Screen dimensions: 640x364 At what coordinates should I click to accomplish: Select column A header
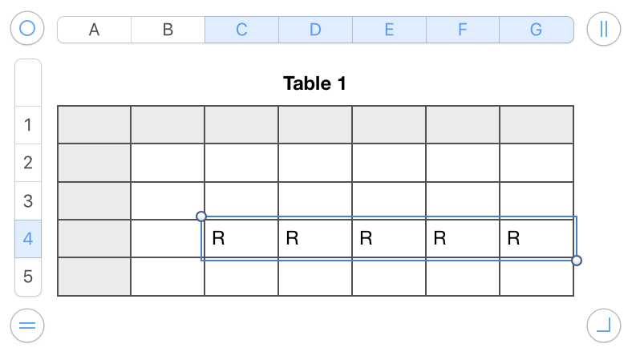(x=94, y=30)
